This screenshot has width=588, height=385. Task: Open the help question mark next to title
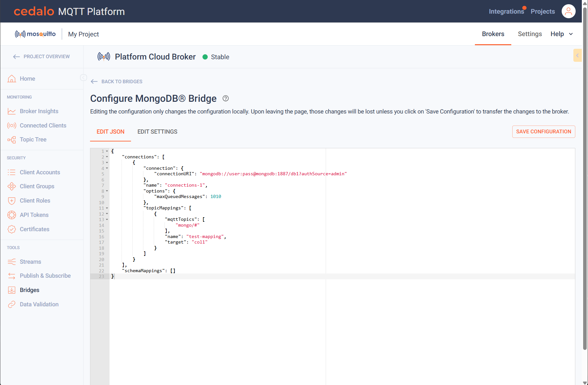226,99
